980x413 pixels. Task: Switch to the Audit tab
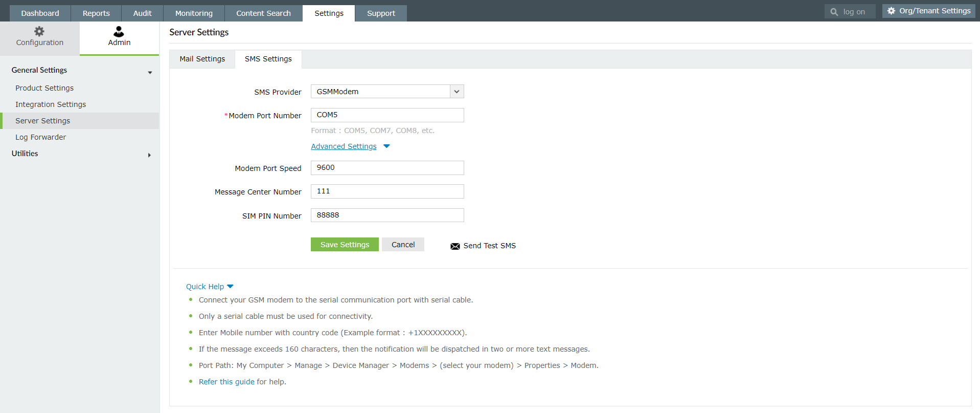tap(142, 13)
